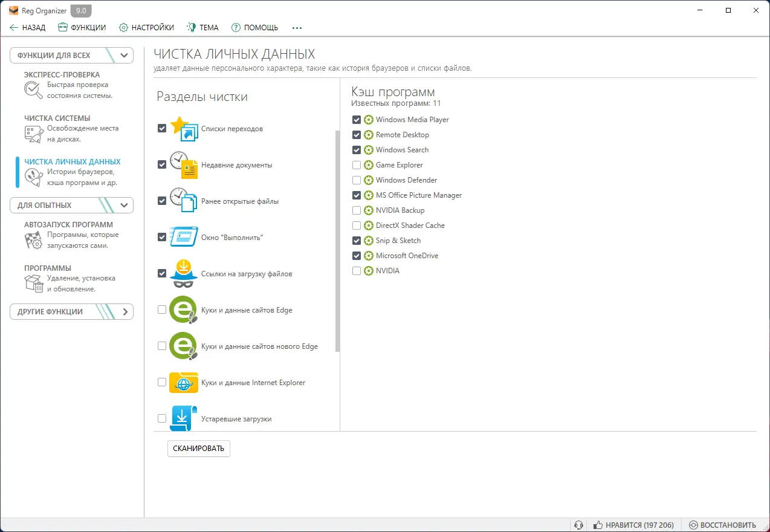
Task: Click the gear icon beside Remote Desktop
Action: pyautogui.click(x=369, y=135)
